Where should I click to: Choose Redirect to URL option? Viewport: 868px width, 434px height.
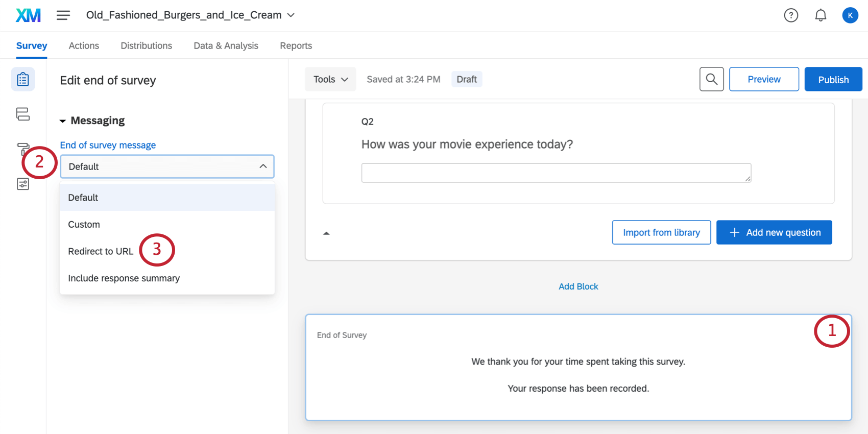101,251
